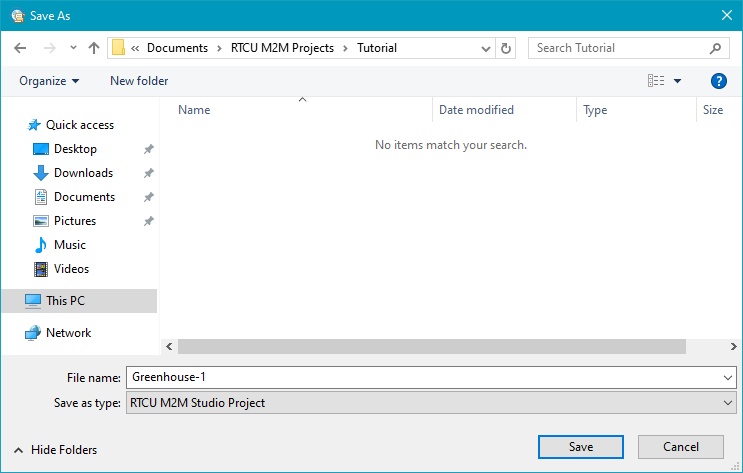
Task: Refresh the Tutorial folder view
Action: [506, 48]
